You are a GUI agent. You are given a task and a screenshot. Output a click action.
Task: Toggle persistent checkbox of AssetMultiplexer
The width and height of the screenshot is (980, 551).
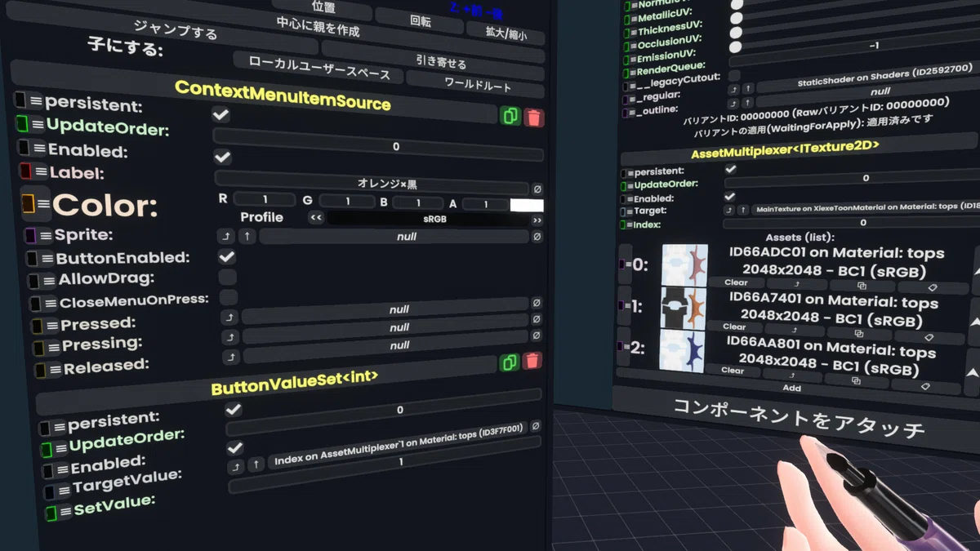[x=731, y=169]
